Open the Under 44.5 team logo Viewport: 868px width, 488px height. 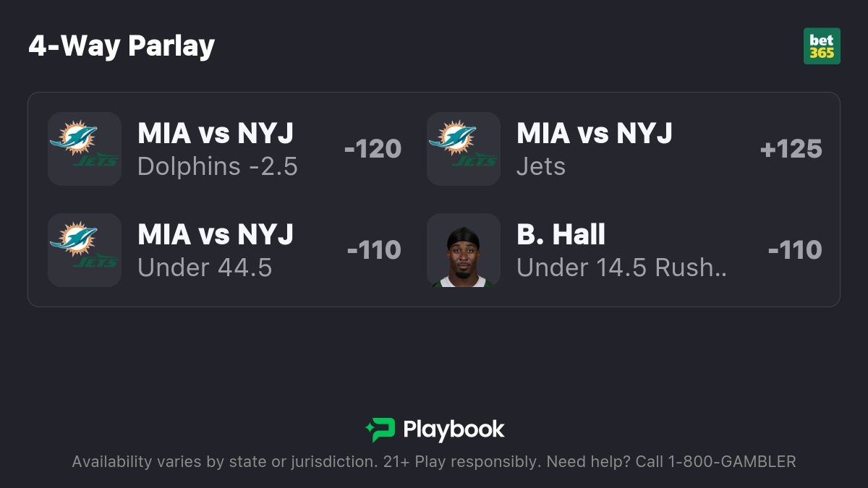pyautogui.click(x=85, y=250)
